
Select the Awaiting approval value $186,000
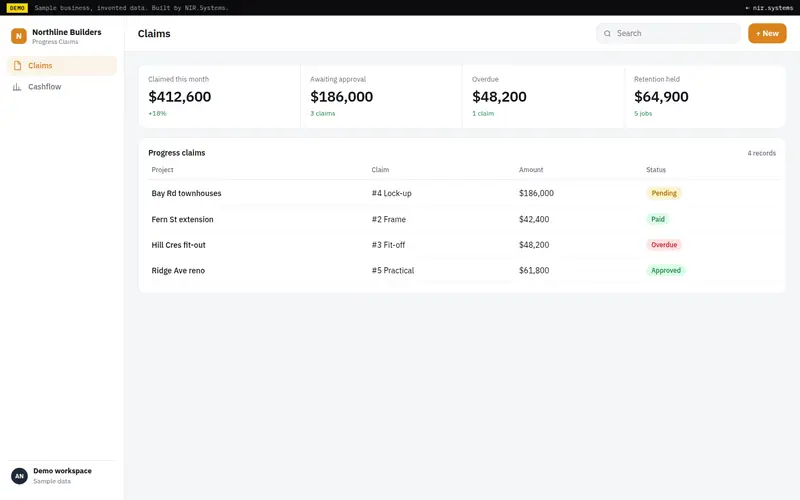point(341,96)
